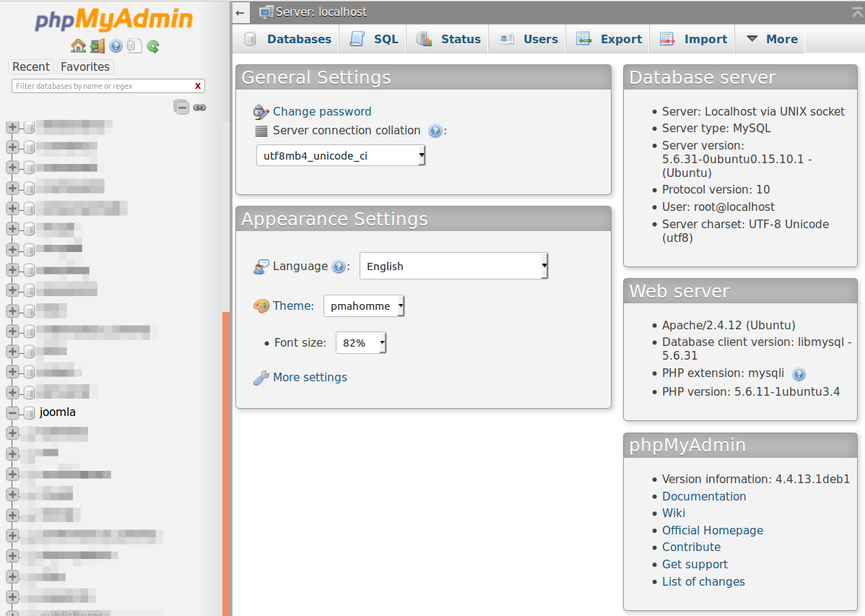
Task: Open the server connection collation dropdown
Action: [341, 155]
